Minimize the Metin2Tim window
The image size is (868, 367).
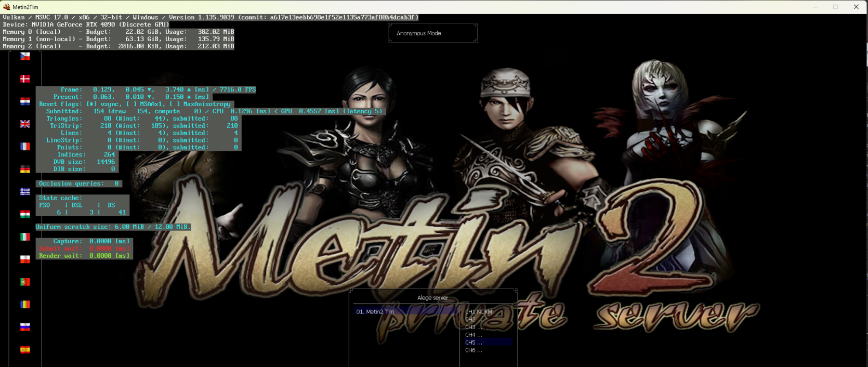coord(815,7)
